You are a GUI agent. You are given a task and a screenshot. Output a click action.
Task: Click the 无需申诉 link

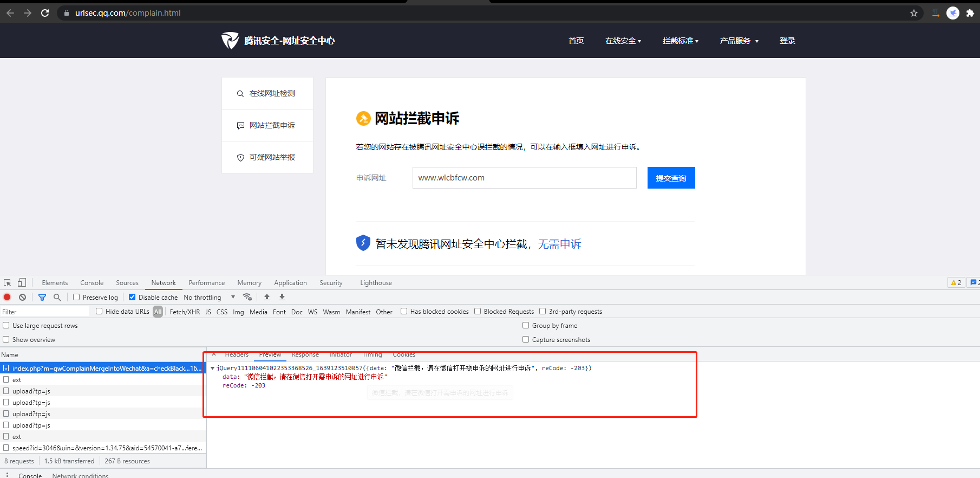[559, 244]
